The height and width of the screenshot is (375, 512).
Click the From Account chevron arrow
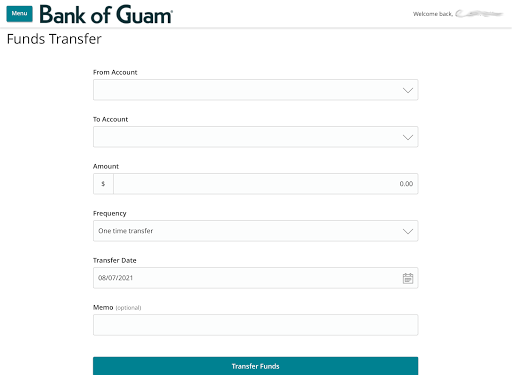pyautogui.click(x=408, y=90)
